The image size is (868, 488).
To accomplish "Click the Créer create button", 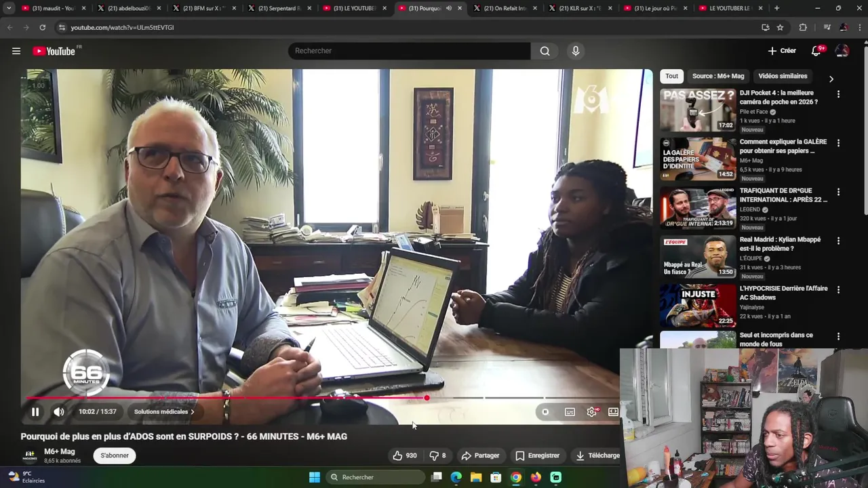I will click(782, 51).
